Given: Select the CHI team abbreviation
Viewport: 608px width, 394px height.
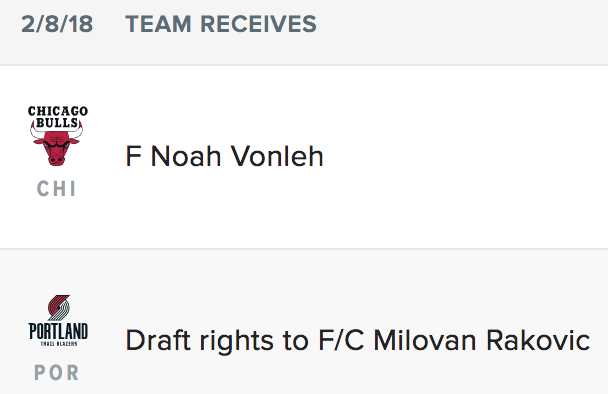Looking at the screenshot, I should 57,189.
